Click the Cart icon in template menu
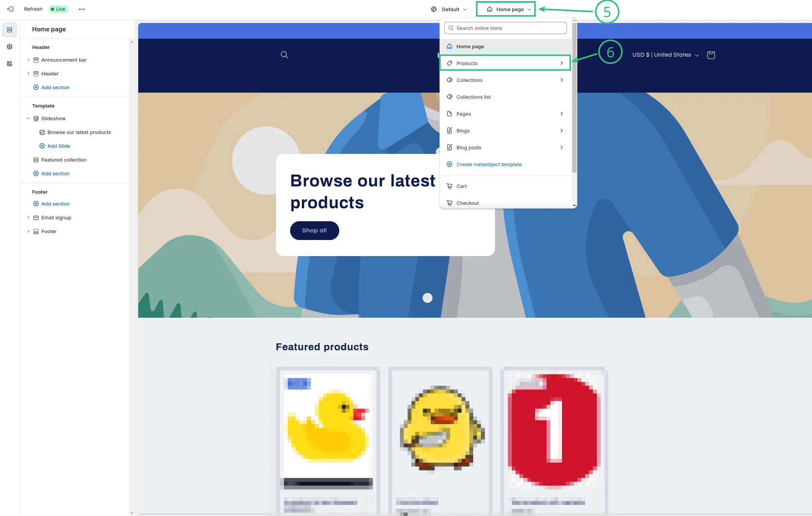This screenshot has height=516, width=812. (449, 186)
